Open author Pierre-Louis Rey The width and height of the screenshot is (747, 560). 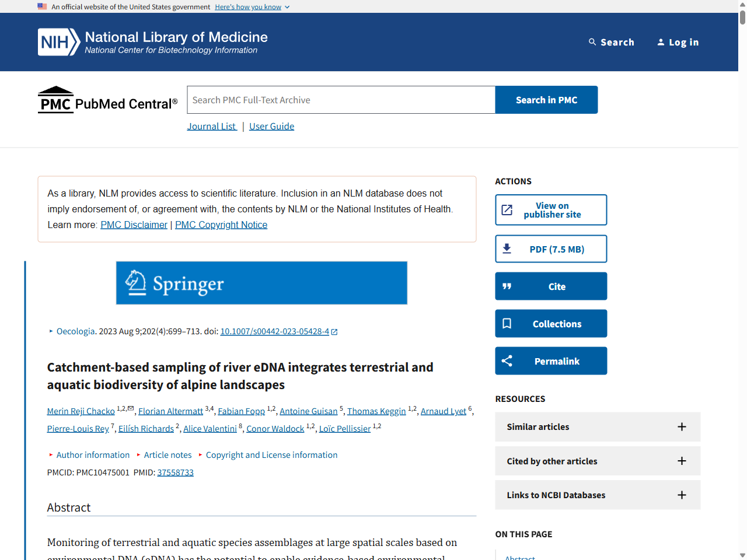78,429
